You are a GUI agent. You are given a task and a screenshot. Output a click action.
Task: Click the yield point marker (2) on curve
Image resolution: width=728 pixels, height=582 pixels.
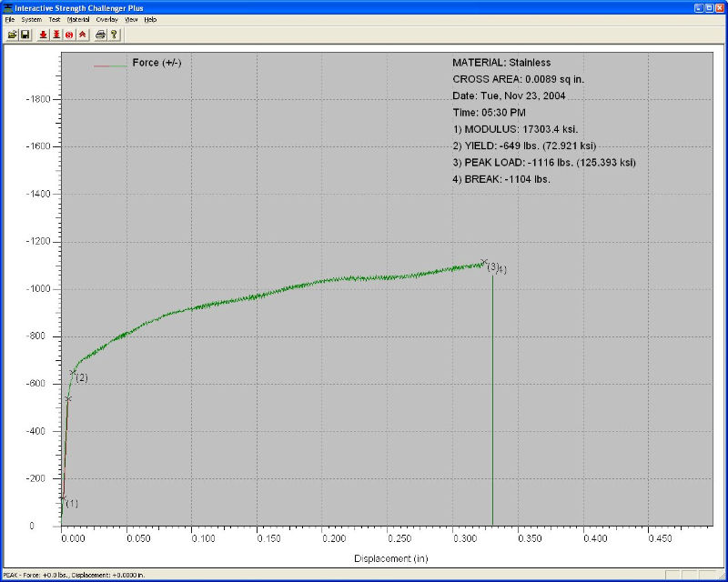73,372
